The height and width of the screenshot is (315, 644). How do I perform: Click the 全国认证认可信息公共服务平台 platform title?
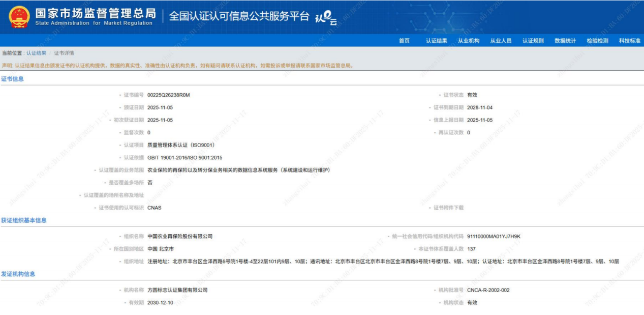point(238,16)
